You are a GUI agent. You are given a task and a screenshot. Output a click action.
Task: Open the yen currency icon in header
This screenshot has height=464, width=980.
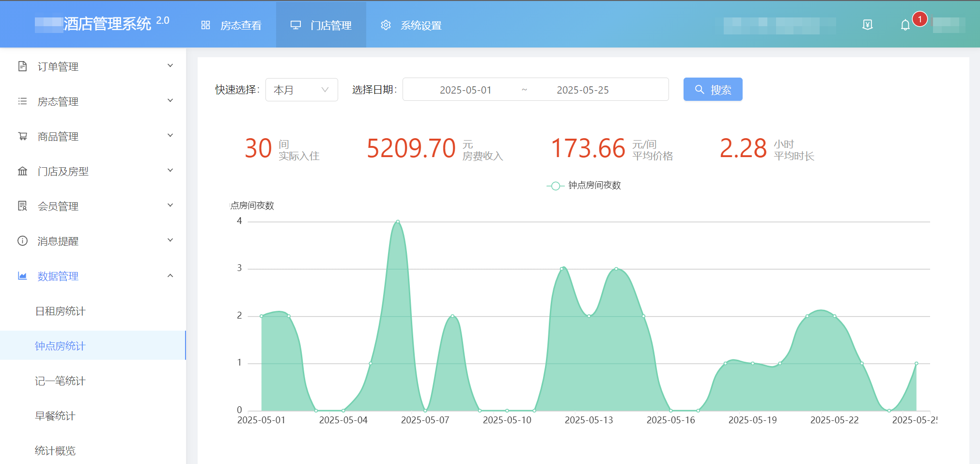point(868,25)
